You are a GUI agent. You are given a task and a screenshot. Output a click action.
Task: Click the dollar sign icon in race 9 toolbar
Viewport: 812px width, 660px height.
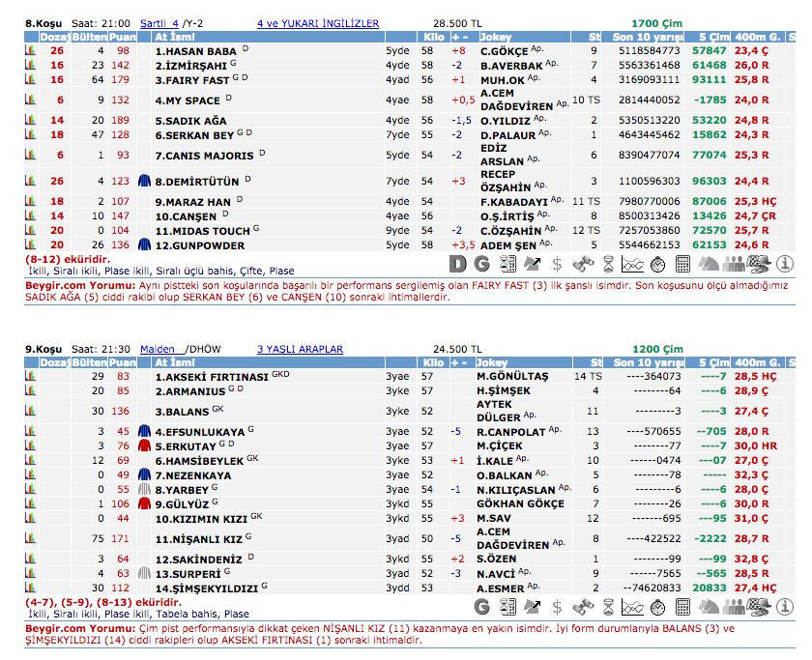click(558, 606)
